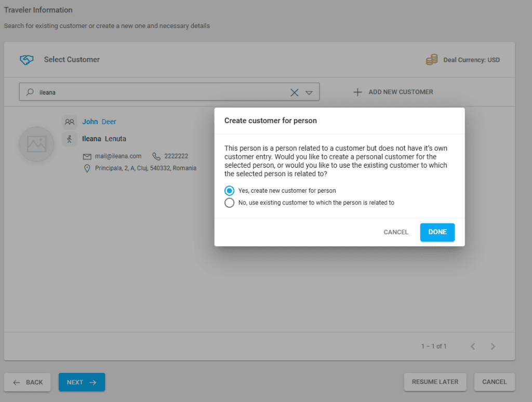Click the envelope email icon

[x=87, y=156]
